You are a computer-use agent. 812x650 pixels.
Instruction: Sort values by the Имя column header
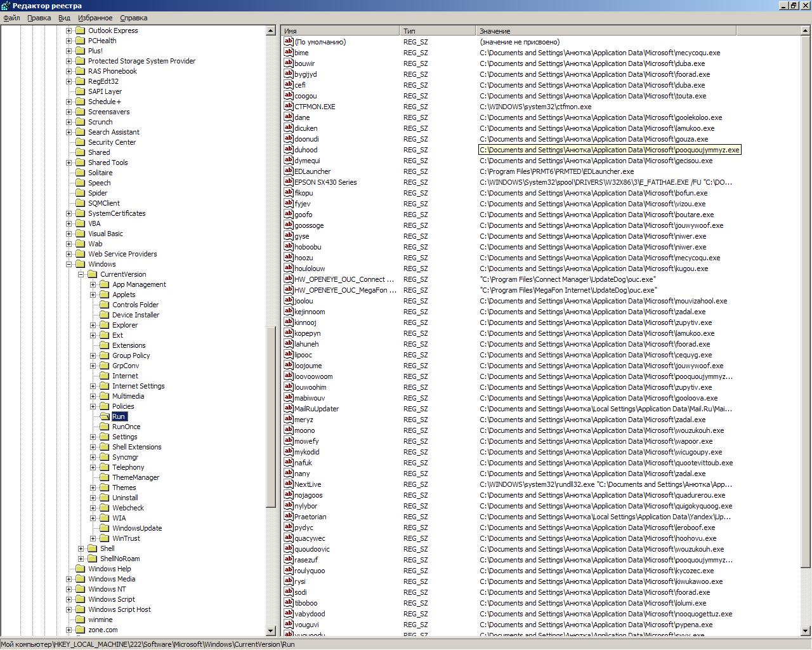tap(341, 31)
